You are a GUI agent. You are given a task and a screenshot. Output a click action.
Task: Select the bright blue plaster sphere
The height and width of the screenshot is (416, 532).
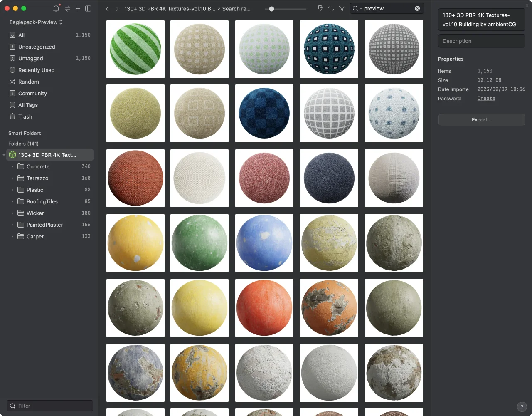click(264, 243)
